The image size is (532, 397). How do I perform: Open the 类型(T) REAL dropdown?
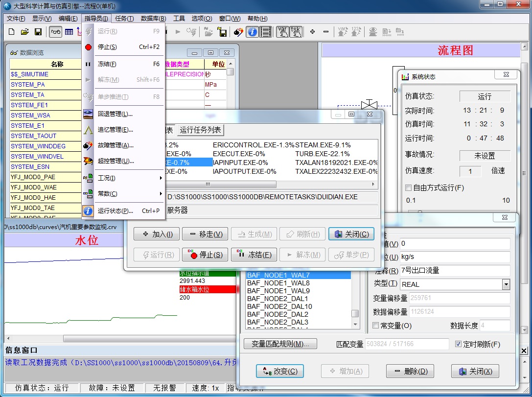click(x=506, y=284)
